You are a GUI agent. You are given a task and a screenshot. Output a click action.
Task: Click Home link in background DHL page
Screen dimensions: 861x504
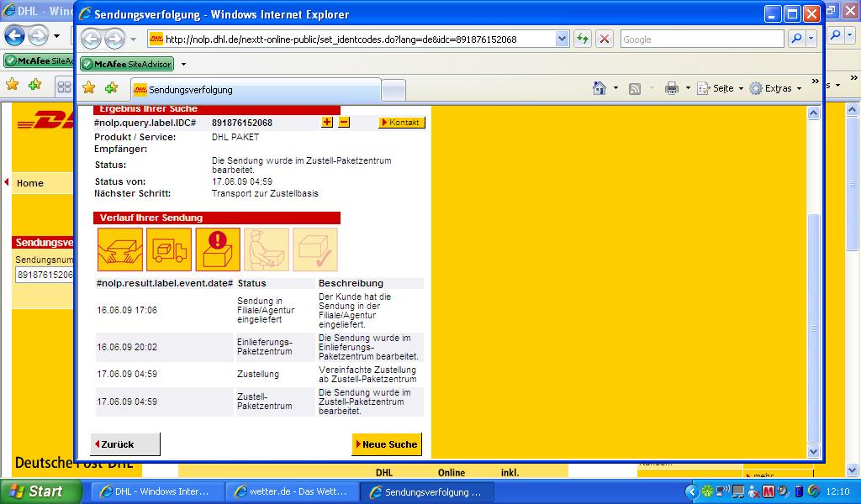tap(30, 183)
